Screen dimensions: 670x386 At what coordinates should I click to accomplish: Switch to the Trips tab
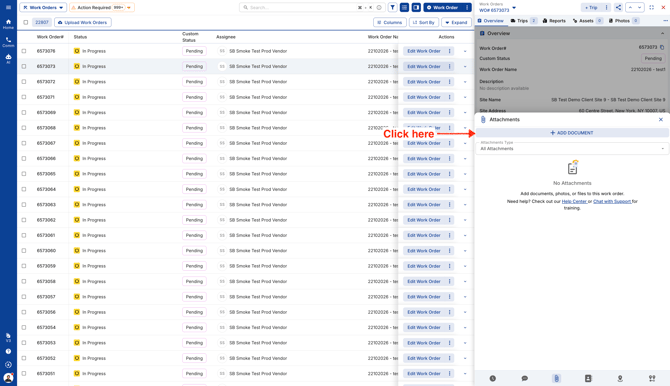tap(523, 21)
